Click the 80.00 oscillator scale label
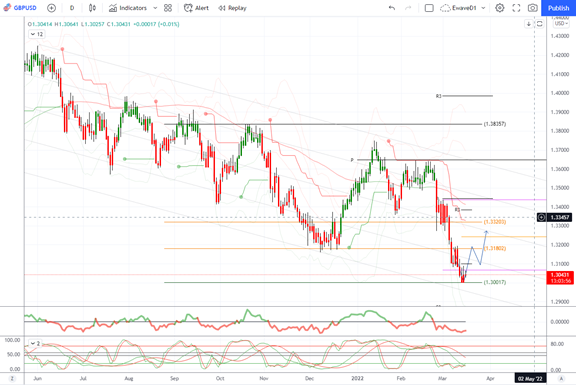This screenshot has height=385, width=576. (557, 344)
